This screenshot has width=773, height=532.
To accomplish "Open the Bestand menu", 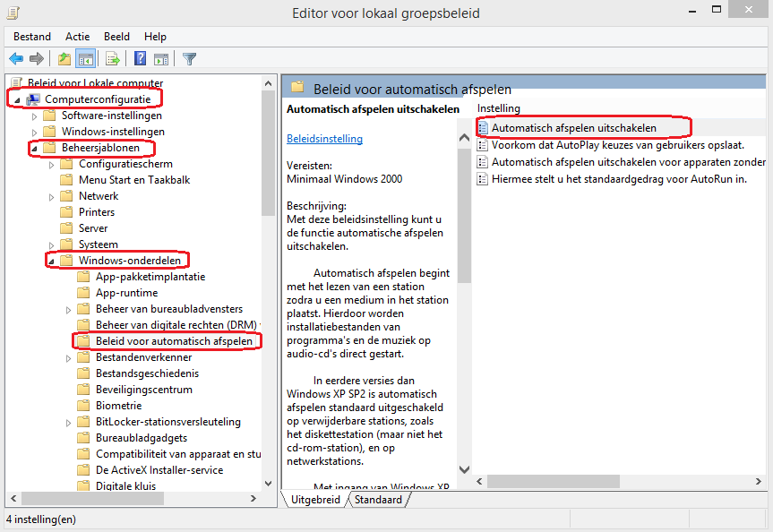I will pyautogui.click(x=32, y=37).
